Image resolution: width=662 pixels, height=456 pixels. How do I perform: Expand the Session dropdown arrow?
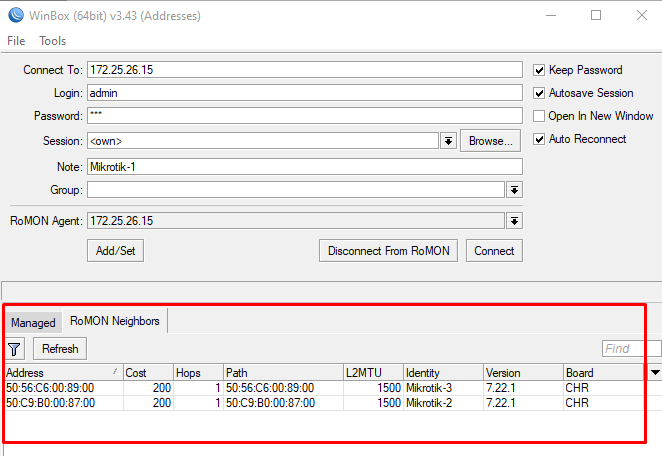[x=449, y=141]
